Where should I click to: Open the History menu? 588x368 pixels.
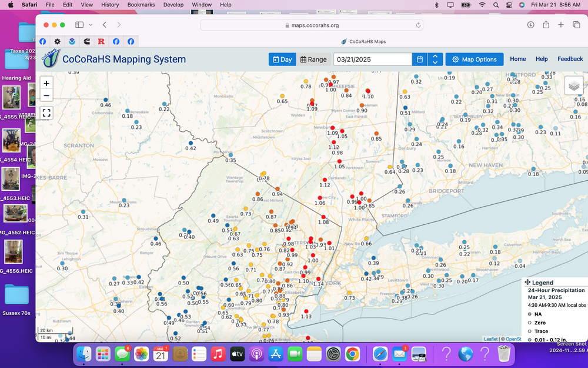[x=110, y=5]
